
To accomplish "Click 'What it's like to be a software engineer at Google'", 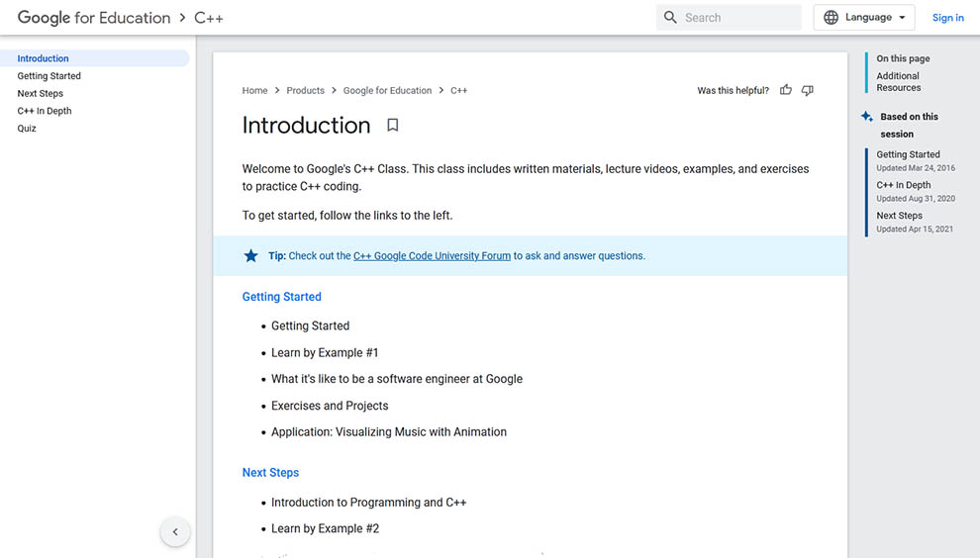I will click(x=397, y=379).
